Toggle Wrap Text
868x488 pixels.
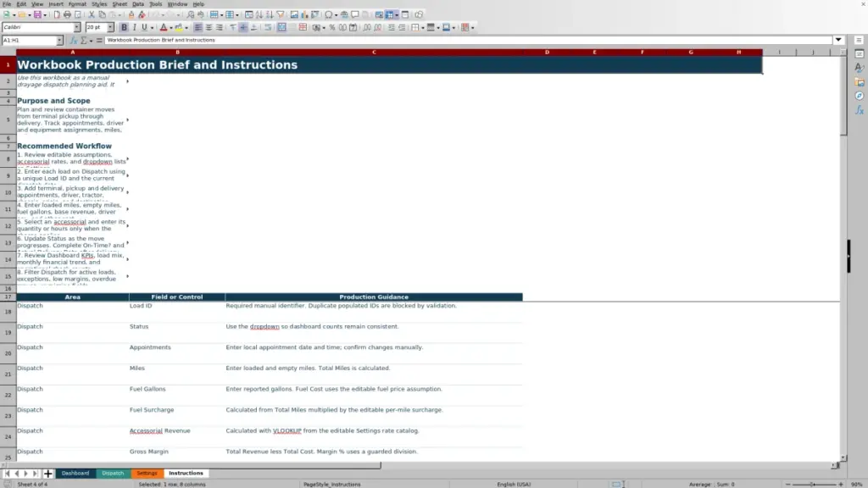268,28
